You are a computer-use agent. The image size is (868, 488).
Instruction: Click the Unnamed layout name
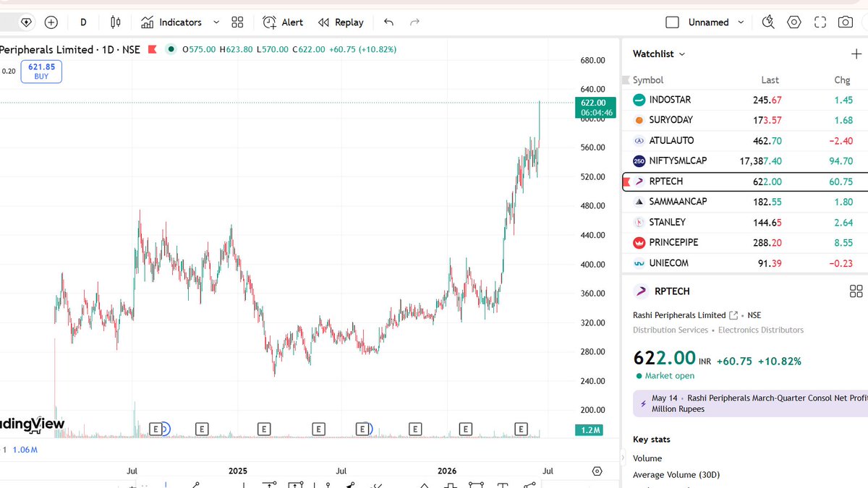point(708,22)
